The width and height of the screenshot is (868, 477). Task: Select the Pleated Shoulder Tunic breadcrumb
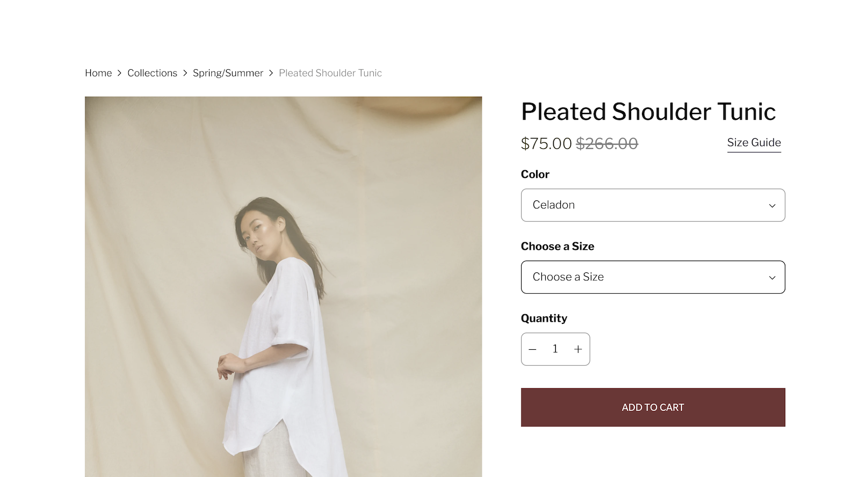(330, 73)
